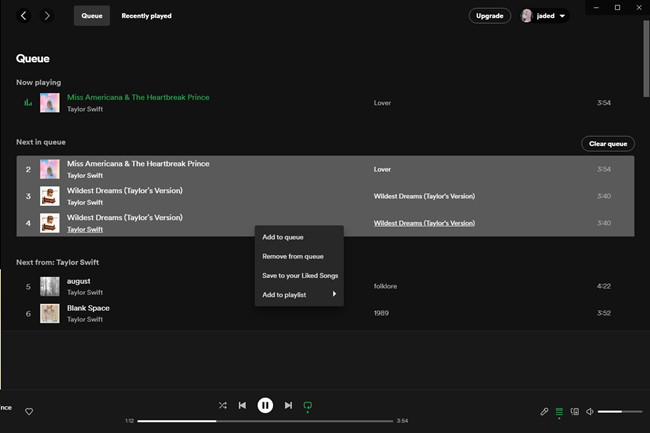Open underlined Wildest Dreams album link row 4
This screenshot has height=433, width=650.
(x=424, y=223)
